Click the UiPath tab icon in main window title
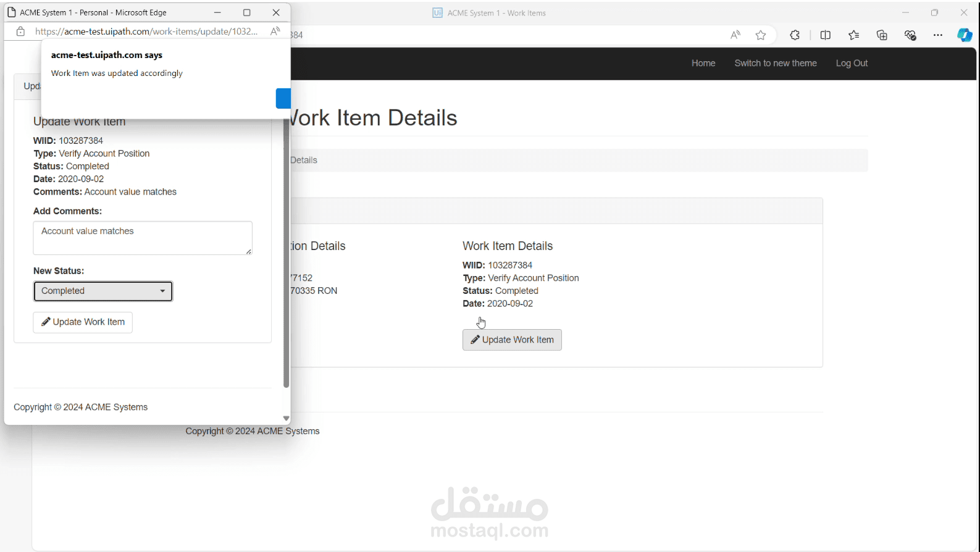 coord(437,12)
